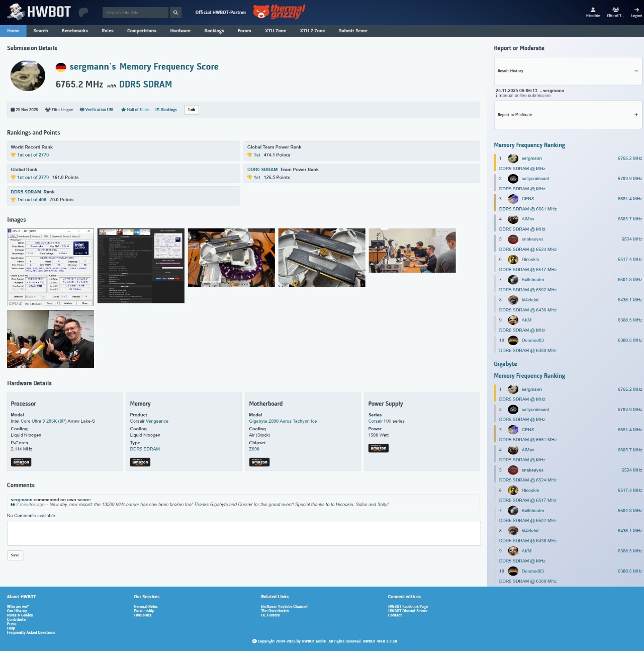This screenshot has height=651, width=644.
Task: Click the thumbs-up like button
Action: click(x=192, y=110)
